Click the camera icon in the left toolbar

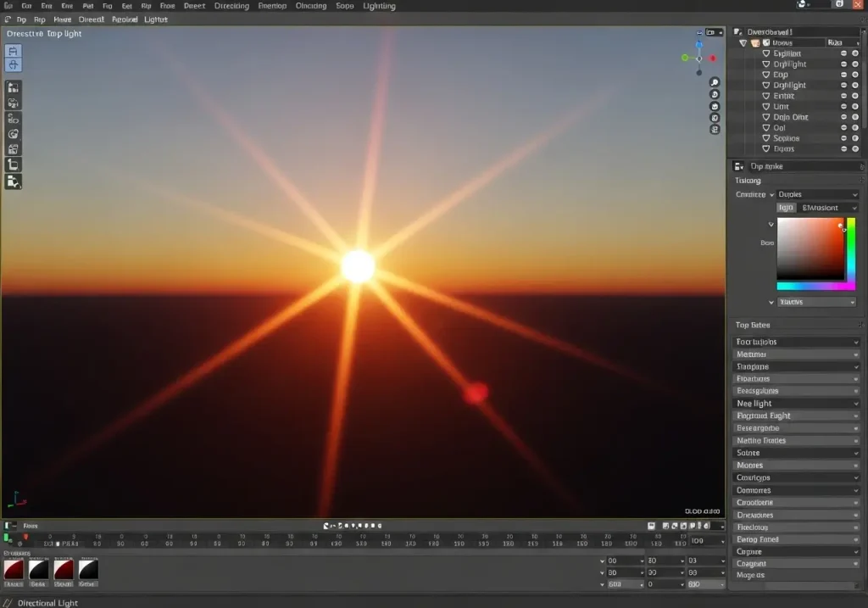click(13, 86)
